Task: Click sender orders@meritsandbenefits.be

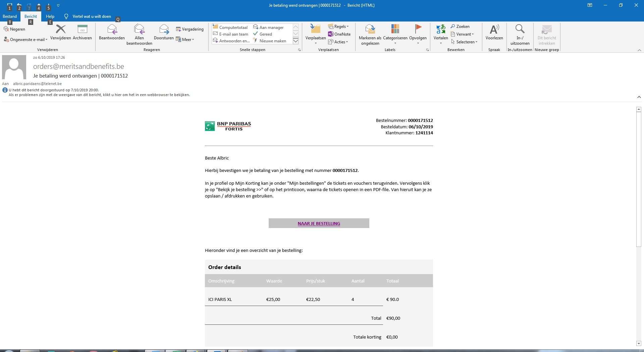Action: click(x=78, y=67)
